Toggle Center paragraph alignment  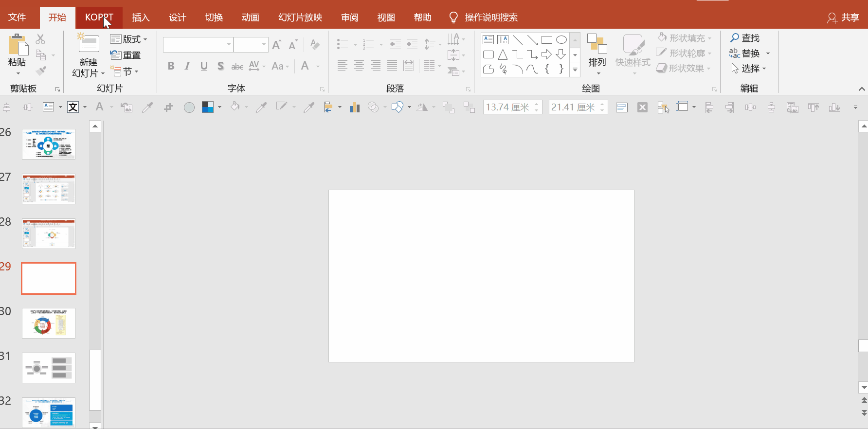coord(359,66)
